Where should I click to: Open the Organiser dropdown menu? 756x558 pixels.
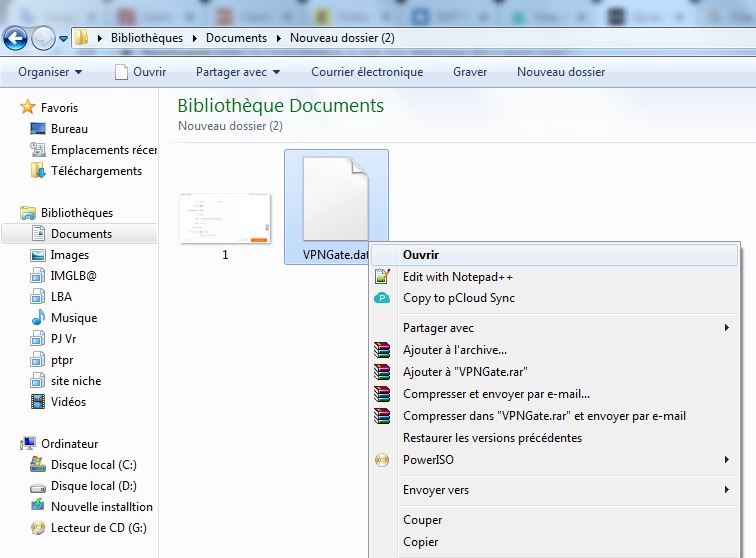(x=50, y=72)
